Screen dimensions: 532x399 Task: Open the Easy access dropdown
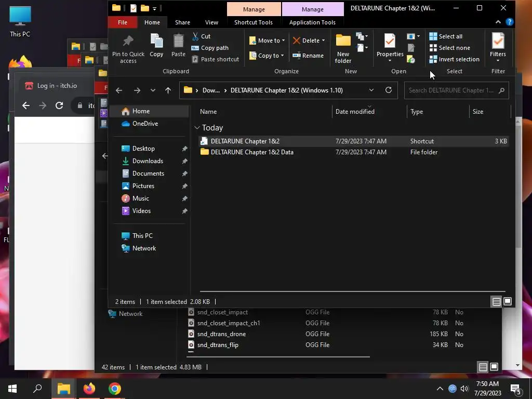click(362, 48)
